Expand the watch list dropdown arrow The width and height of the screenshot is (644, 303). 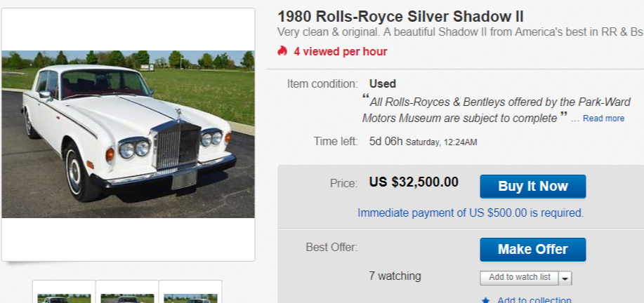point(565,278)
